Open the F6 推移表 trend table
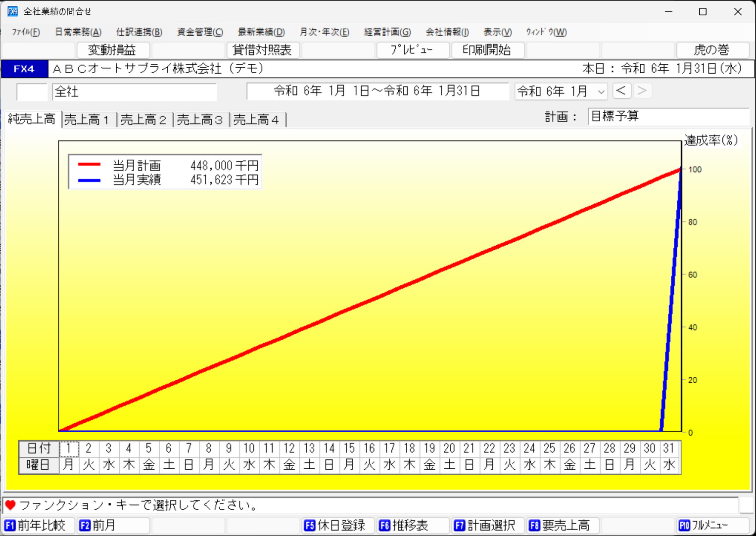The height and width of the screenshot is (536, 756). (413, 526)
